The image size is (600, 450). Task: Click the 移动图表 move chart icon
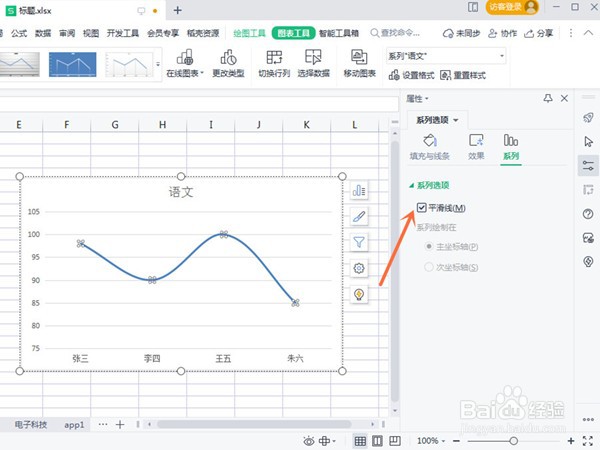359,57
